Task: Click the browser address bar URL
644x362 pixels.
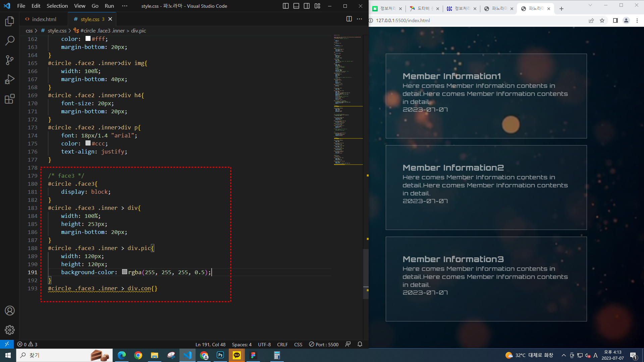Action: [403, 20]
